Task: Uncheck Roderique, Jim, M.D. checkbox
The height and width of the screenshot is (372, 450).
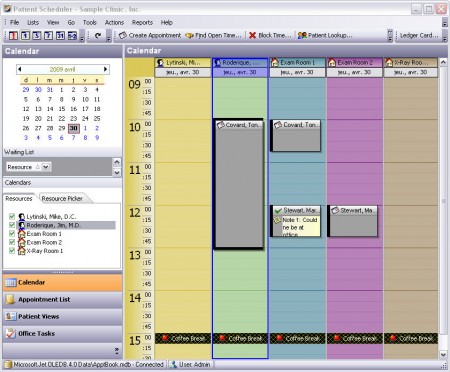Action: click(x=12, y=225)
